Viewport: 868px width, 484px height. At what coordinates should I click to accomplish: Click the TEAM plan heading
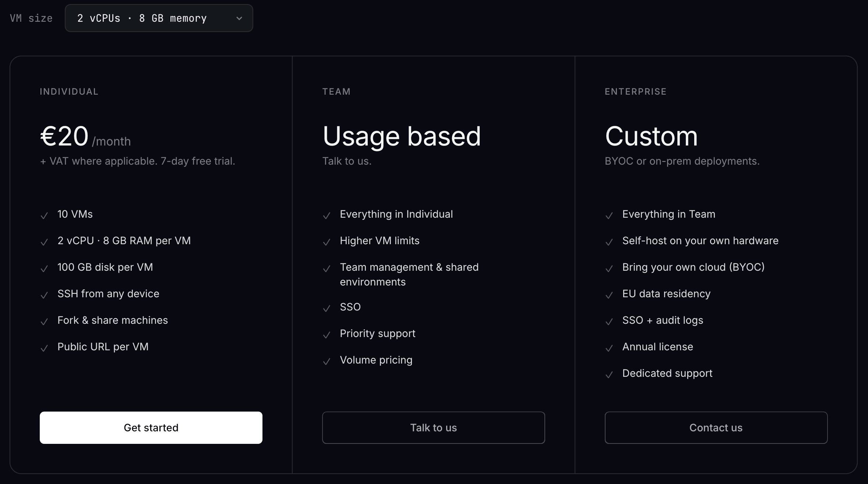point(336,91)
